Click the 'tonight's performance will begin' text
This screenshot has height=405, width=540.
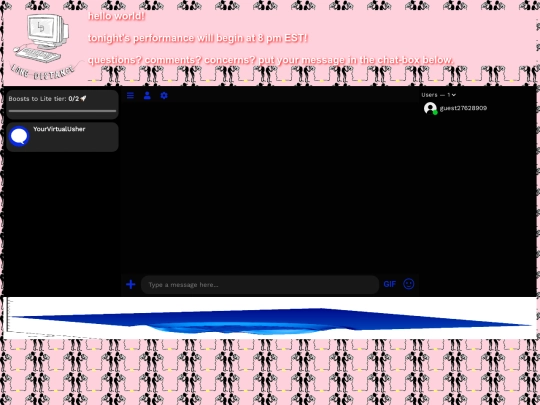coord(197,38)
